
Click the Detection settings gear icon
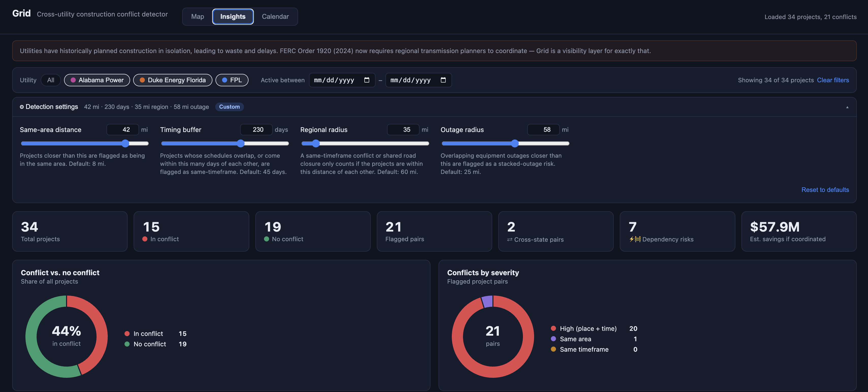[22, 107]
